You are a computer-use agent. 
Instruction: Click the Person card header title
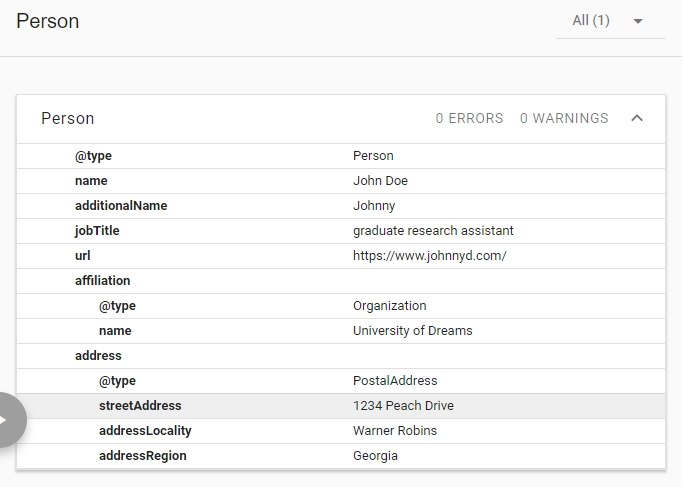(68, 118)
